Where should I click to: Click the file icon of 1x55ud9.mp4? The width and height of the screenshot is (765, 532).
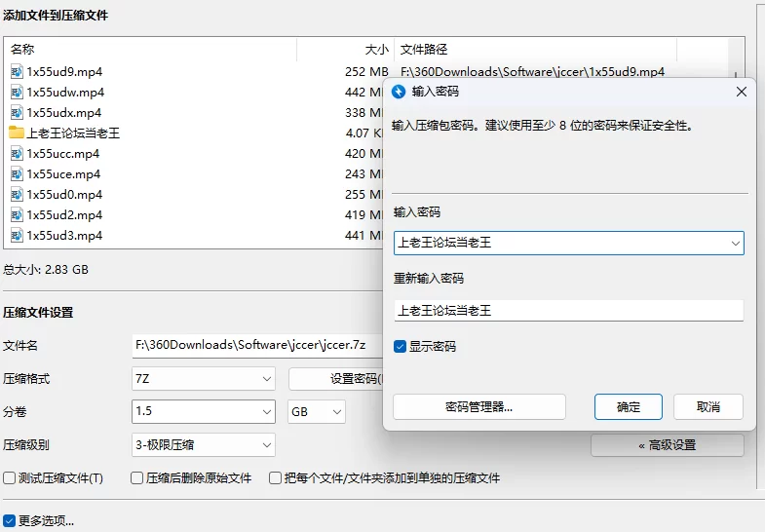pos(17,72)
